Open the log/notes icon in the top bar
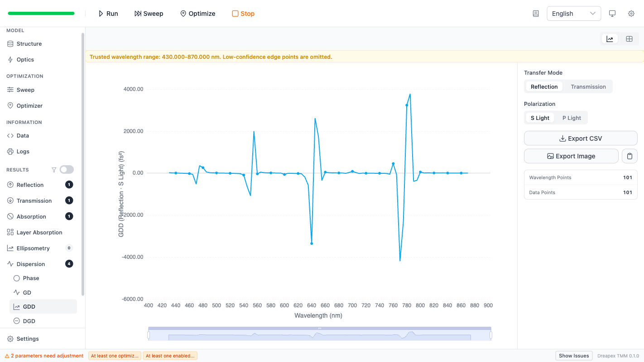 click(x=535, y=14)
